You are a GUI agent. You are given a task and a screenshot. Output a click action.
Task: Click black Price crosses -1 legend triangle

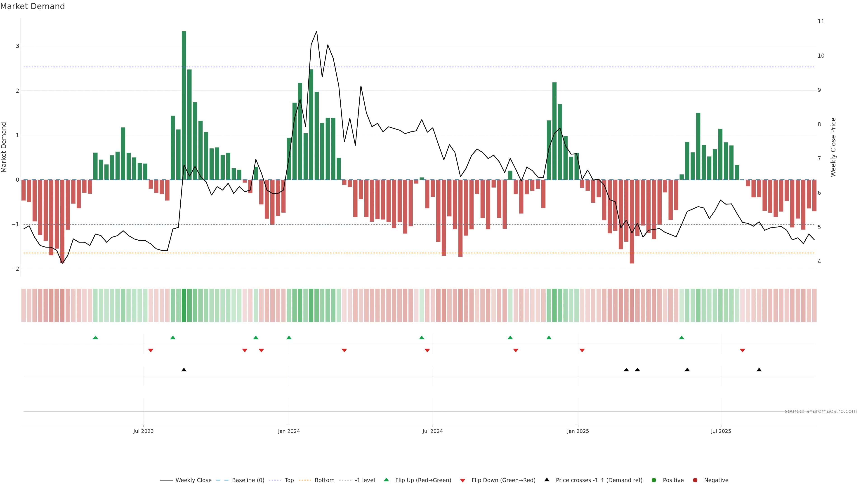click(x=547, y=480)
